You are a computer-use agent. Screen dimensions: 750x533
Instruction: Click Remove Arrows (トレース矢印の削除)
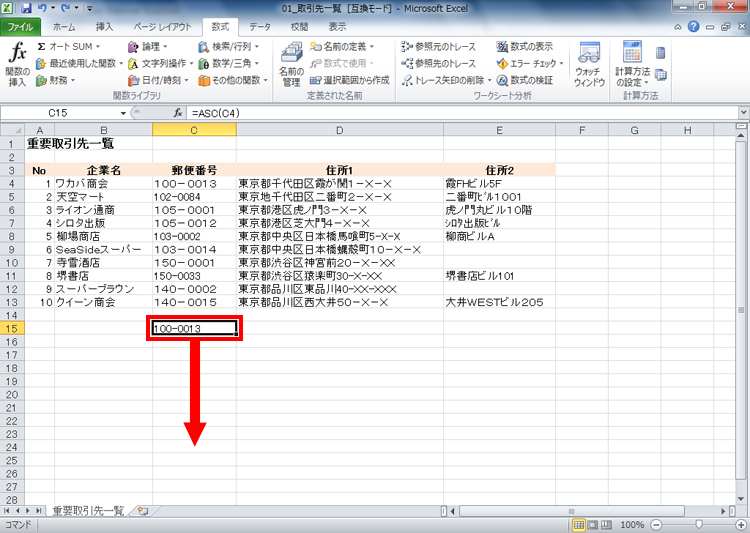447,80
